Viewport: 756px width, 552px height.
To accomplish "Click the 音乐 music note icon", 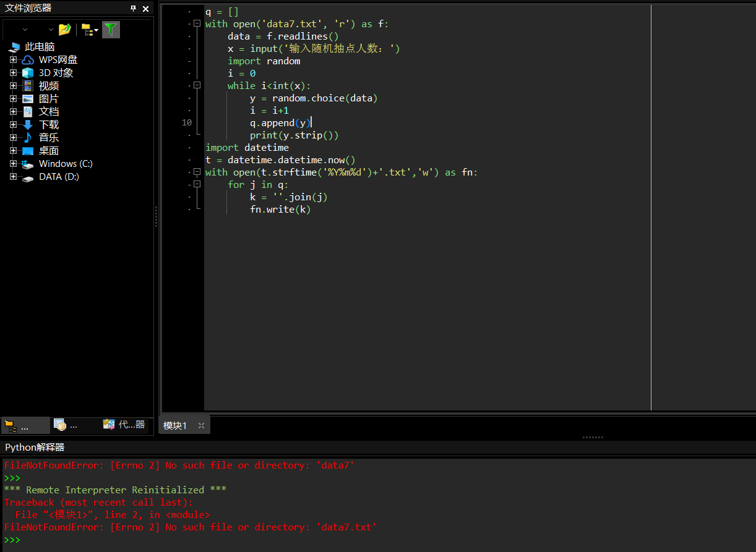I will pyautogui.click(x=28, y=138).
